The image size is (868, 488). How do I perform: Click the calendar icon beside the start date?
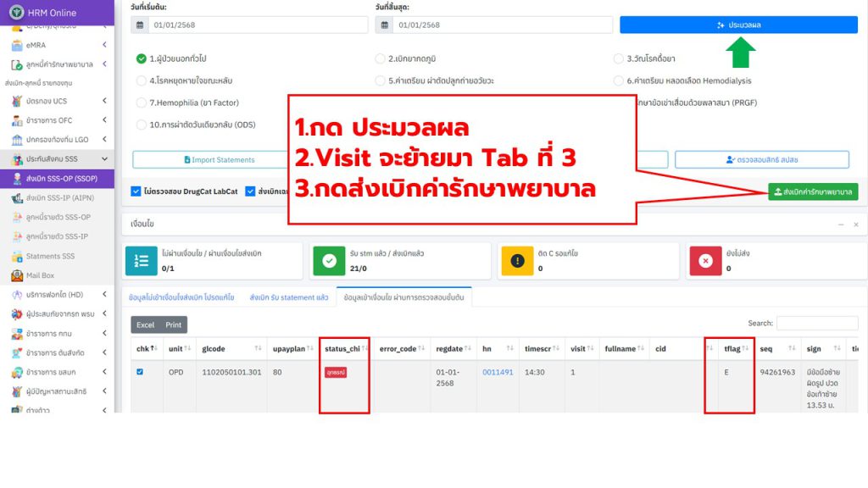(x=141, y=25)
